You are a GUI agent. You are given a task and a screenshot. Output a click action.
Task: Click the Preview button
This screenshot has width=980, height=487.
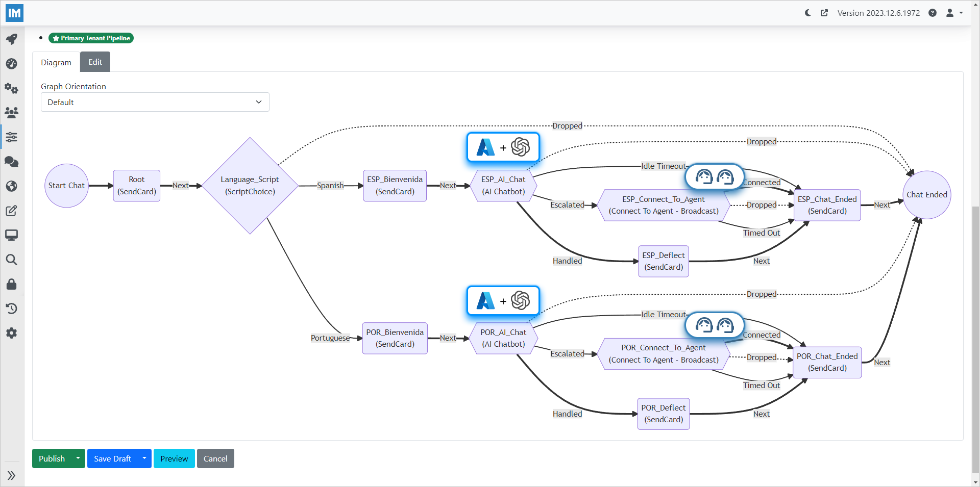(174, 458)
